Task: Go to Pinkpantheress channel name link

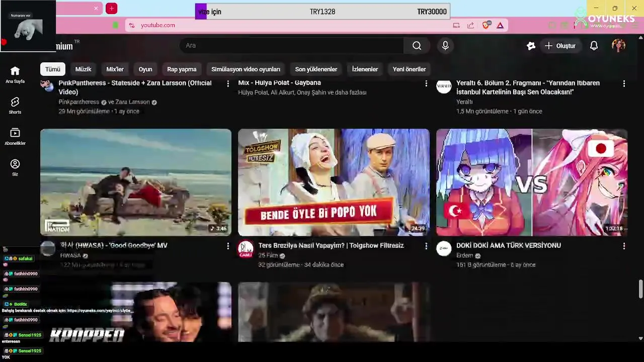Action: click(x=79, y=102)
